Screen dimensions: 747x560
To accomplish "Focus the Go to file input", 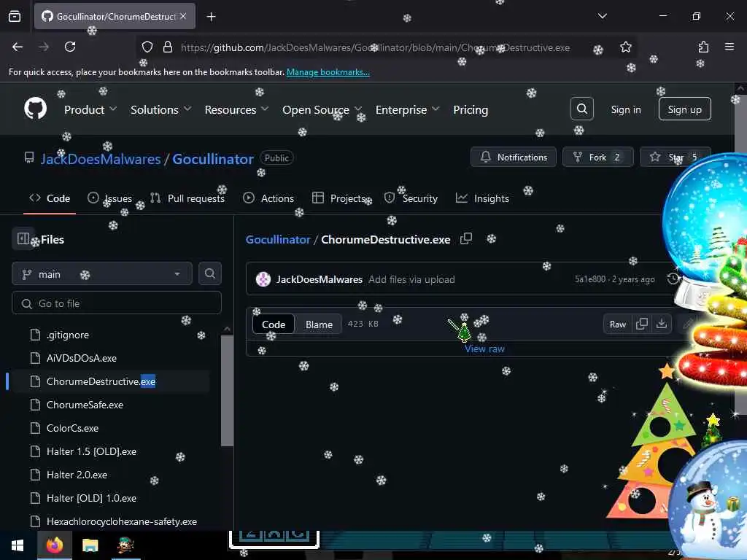I will click(x=117, y=303).
